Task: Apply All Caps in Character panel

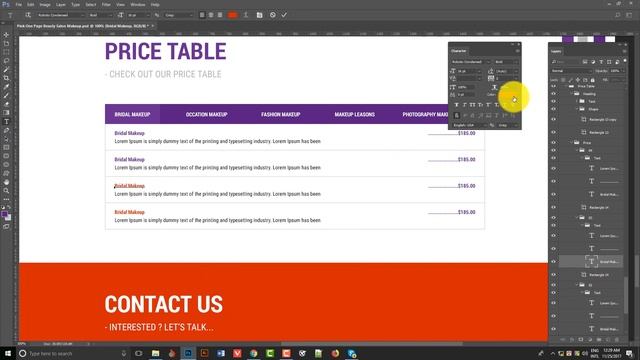Action: click(x=472, y=105)
